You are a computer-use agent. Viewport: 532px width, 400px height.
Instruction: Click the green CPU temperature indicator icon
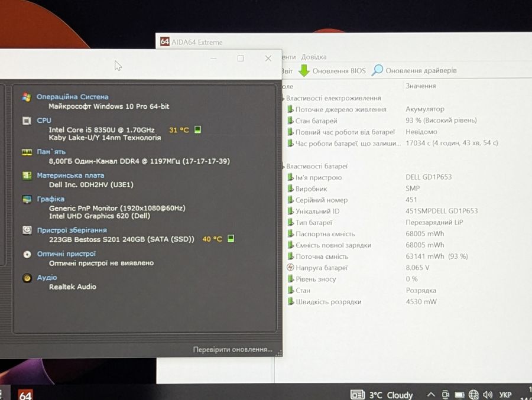pos(197,129)
